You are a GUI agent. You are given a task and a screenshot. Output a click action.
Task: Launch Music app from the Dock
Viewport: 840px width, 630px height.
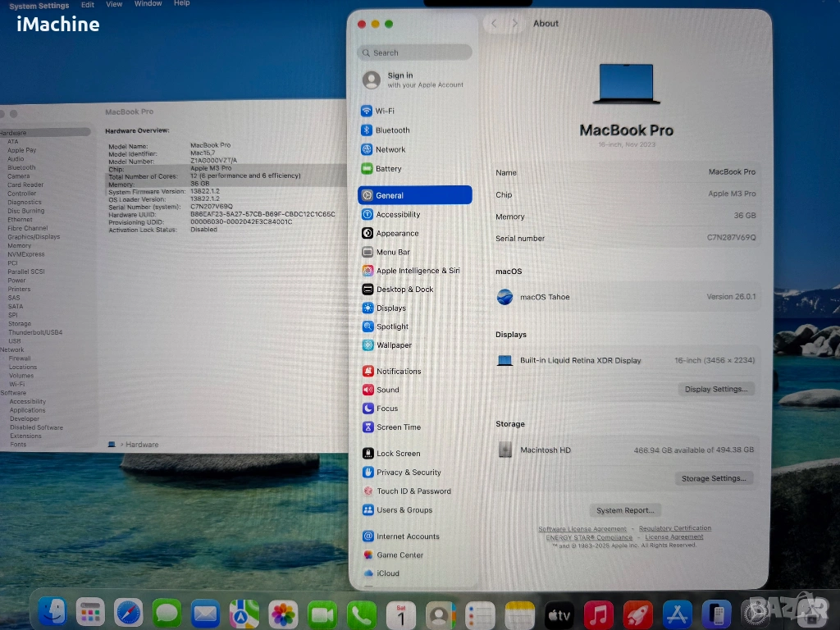coord(599,614)
